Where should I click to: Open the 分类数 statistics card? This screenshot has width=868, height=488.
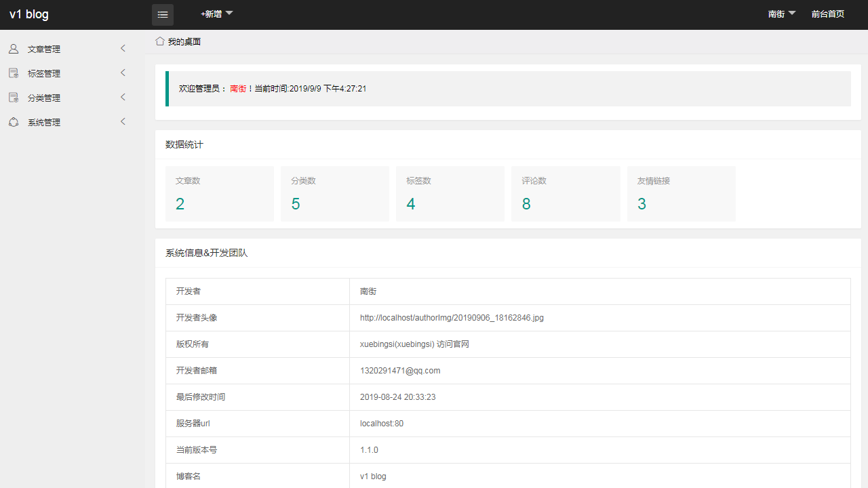(x=335, y=194)
